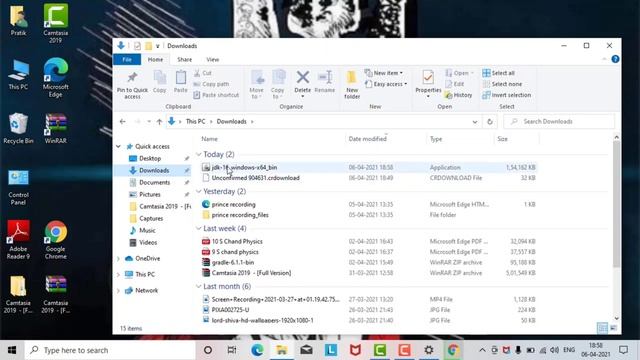This screenshot has width=640, height=360.
Task: Click the Paste ribbon icon
Action: tap(180, 82)
